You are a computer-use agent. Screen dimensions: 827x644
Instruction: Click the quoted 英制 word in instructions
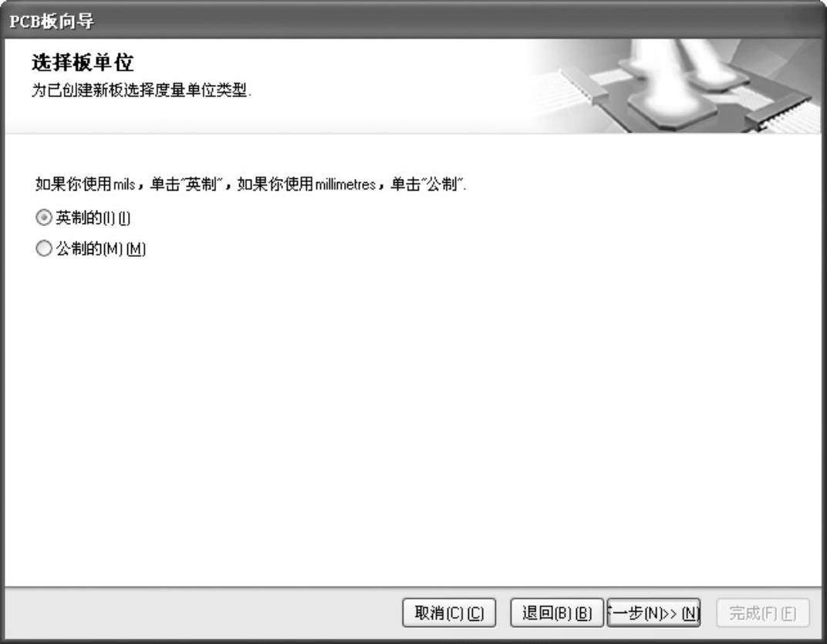[x=201, y=184]
